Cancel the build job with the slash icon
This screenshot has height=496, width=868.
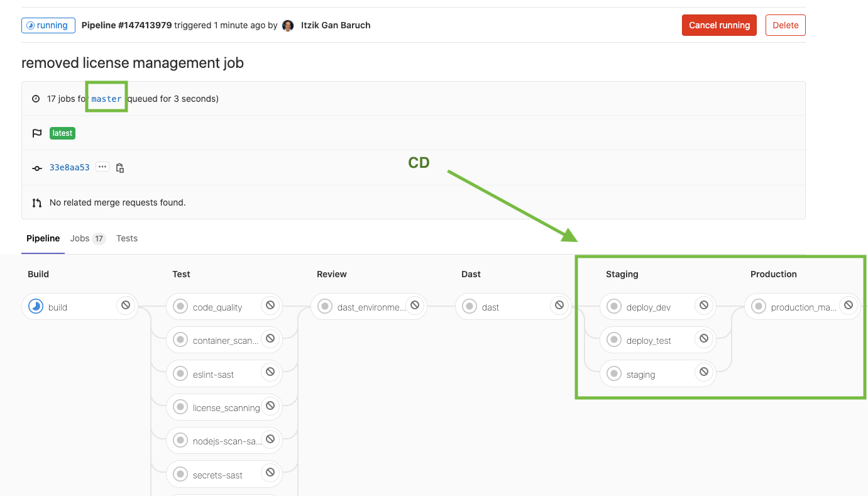[126, 306]
